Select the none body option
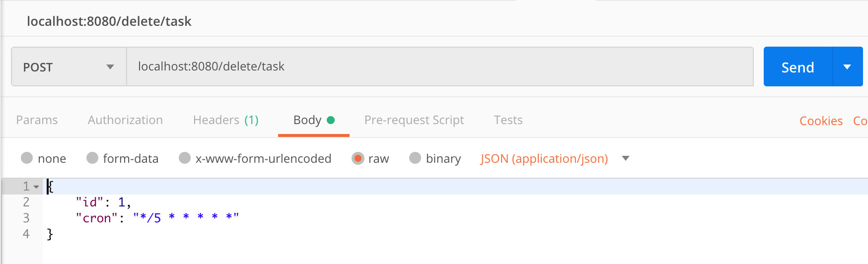Viewport: 868px width, 264px height. pyautogui.click(x=27, y=158)
